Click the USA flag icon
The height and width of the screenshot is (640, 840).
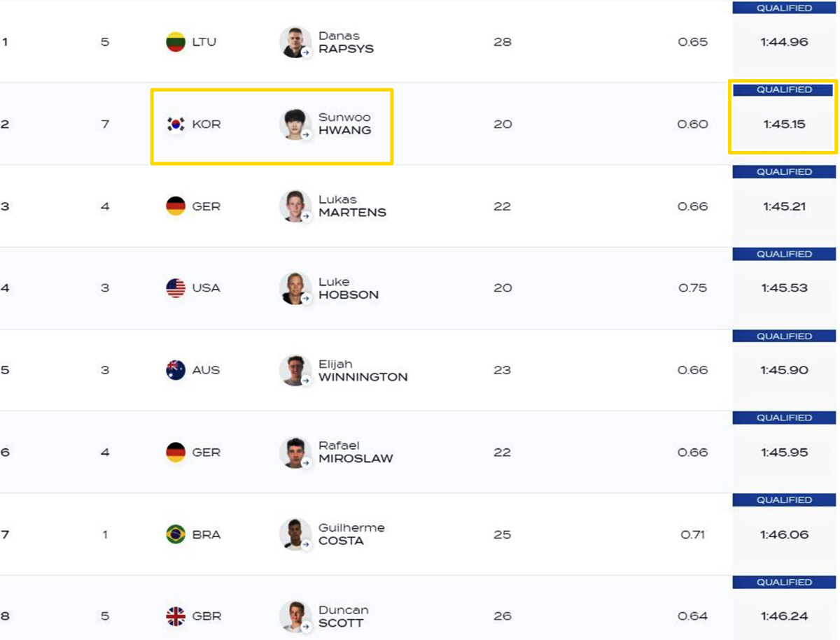coord(176,288)
